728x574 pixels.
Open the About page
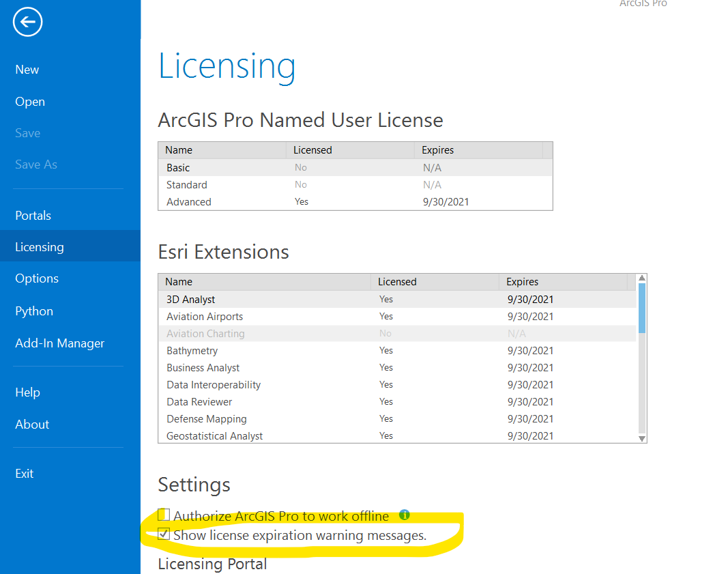tap(31, 424)
